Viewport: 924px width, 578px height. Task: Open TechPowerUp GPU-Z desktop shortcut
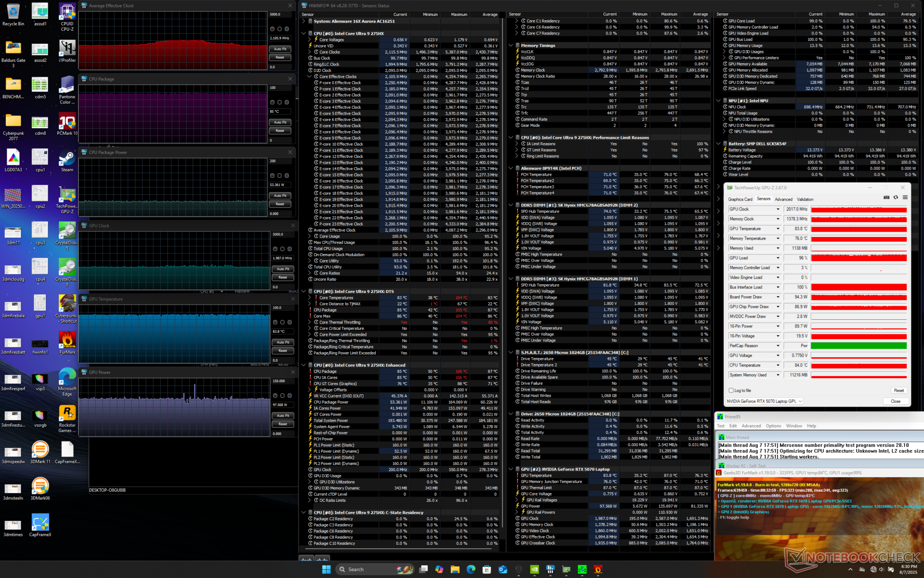(67, 200)
